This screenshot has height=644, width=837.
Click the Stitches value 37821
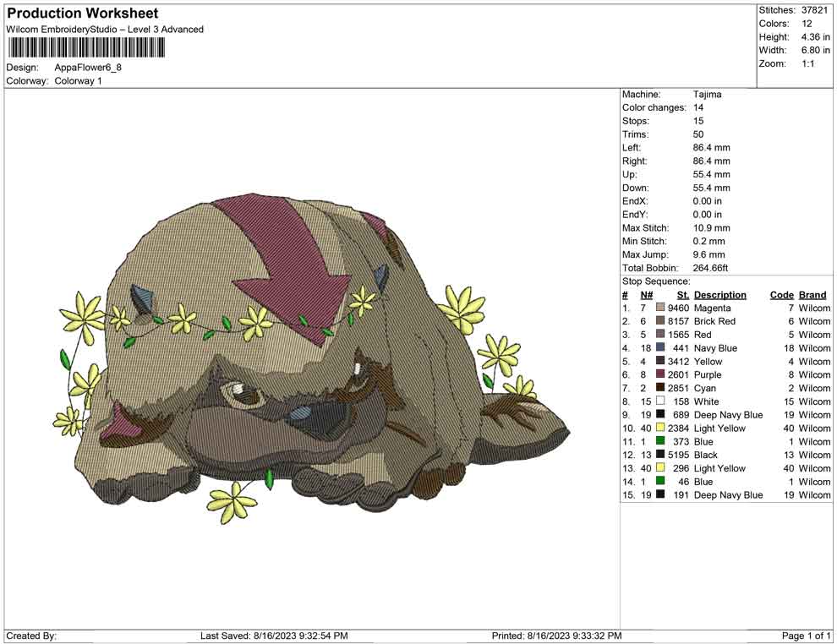[x=814, y=10]
